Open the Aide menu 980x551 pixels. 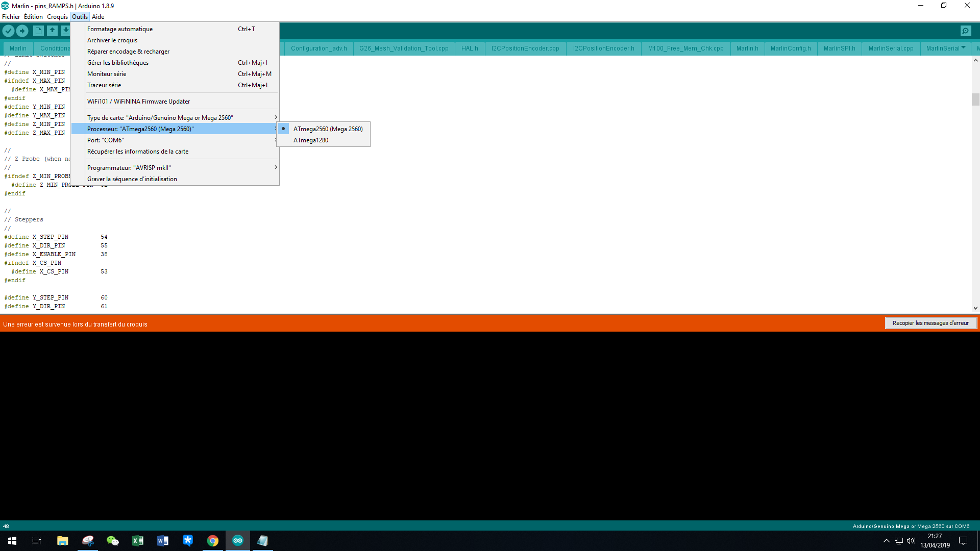[98, 17]
